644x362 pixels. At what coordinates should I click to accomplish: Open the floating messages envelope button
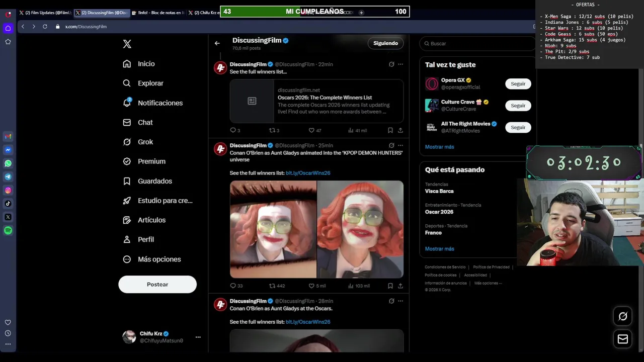click(x=623, y=339)
